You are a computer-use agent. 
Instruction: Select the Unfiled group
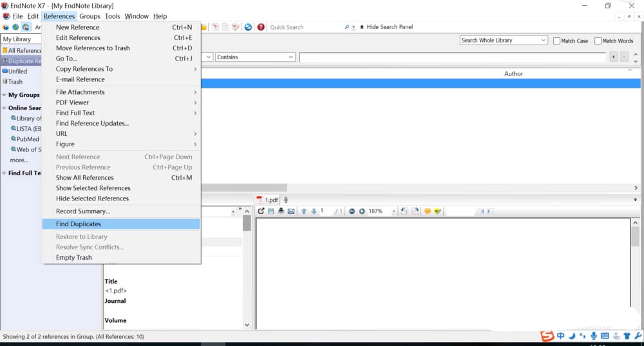(17, 71)
